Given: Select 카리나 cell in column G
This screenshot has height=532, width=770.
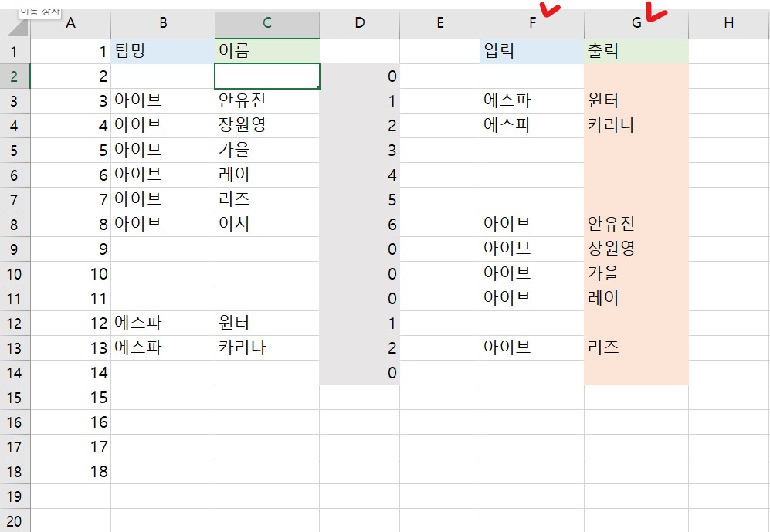Looking at the screenshot, I should (x=636, y=125).
